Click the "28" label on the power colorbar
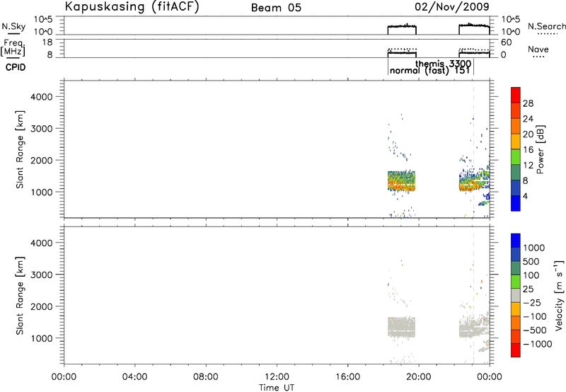566x392 pixels. click(x=528, y=103)
